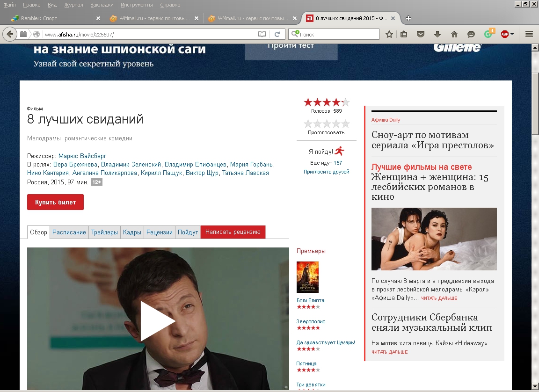Open the Сбербанк music clip article
Screen dimensions: 539x392
(431, 322)
